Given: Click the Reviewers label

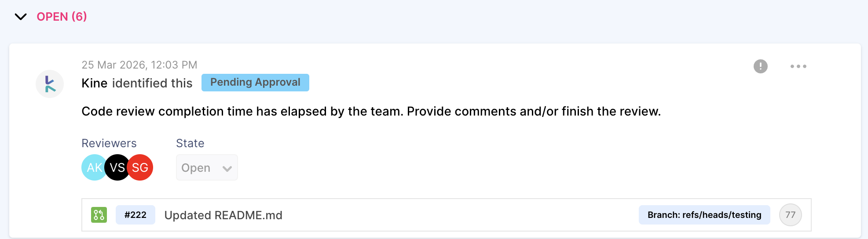Looking at the screenshot, I should click(x=109, y=143).
